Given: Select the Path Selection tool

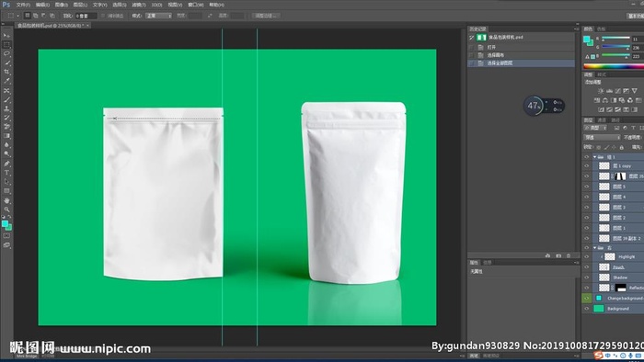Looking at the screenshot, I should coord(6,182).
